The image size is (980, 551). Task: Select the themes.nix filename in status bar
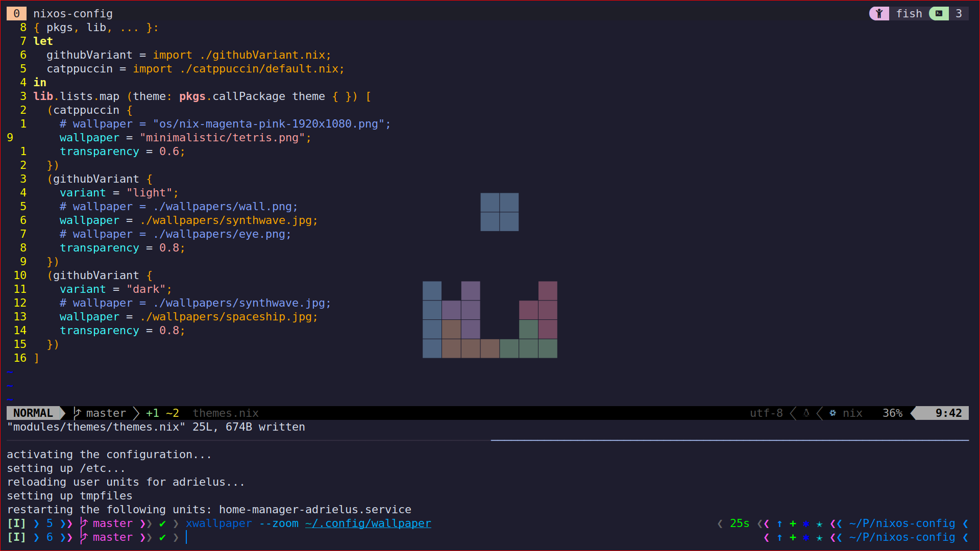point(226,412)
